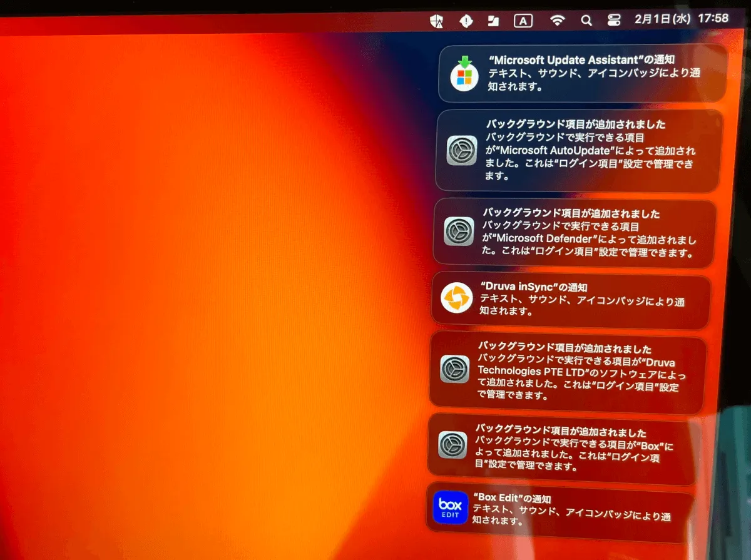Click the Druva inSync app icon

456,298
